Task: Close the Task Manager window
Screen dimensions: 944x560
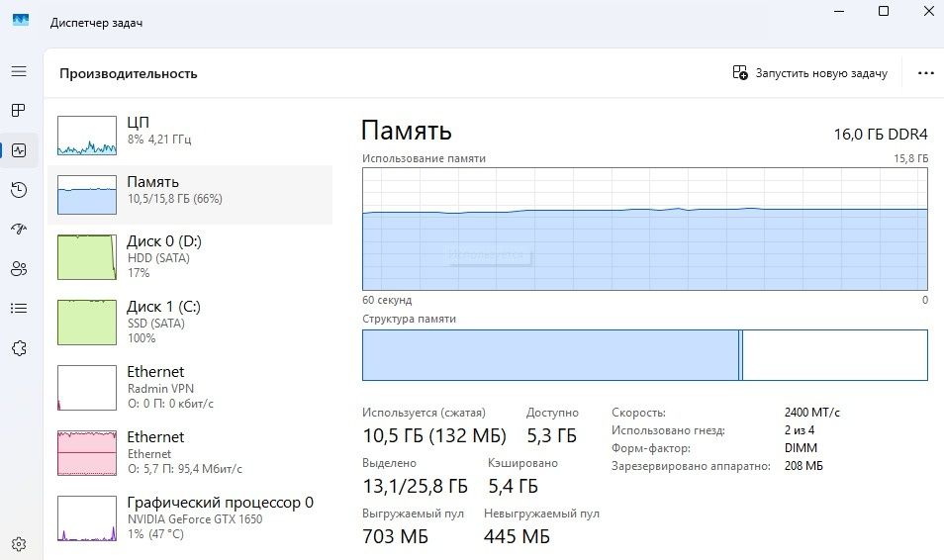Action: point(928,11)
